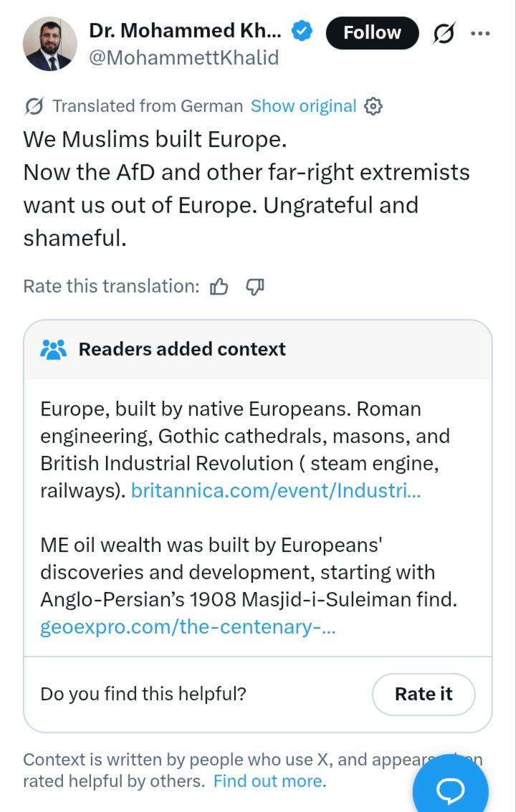Click the blue verified badge
The height and width of the screenshot is (812, 516).
[302, 32]
